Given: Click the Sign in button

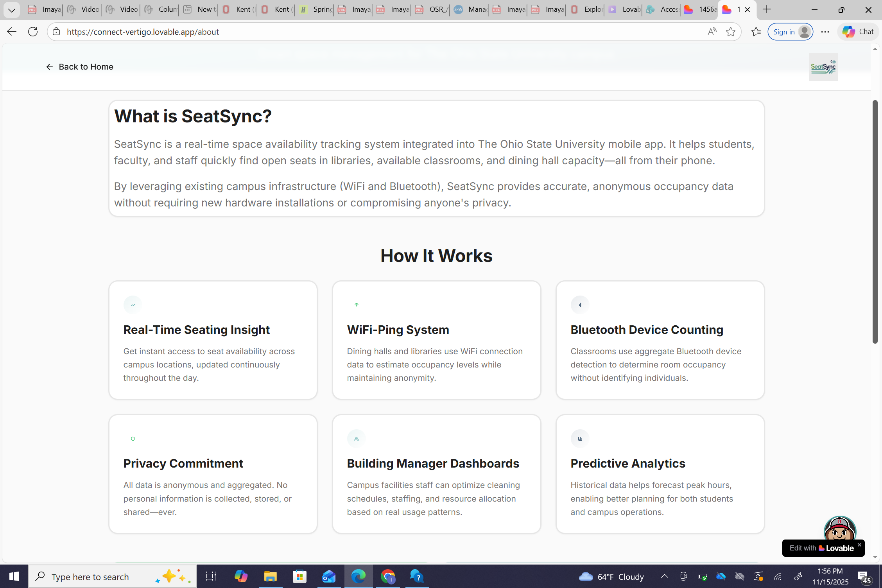Looking at the screenshot, I should point(784,32).
